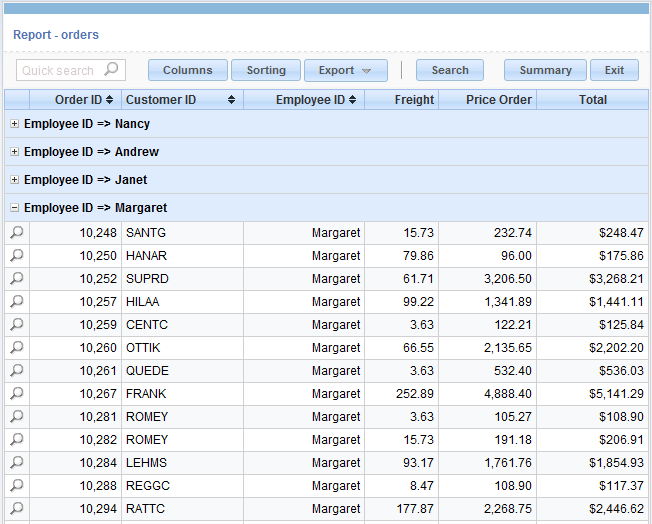Open record magnifier for order 10,294
This screenshot has height=524, width=652.
[17, 508]
